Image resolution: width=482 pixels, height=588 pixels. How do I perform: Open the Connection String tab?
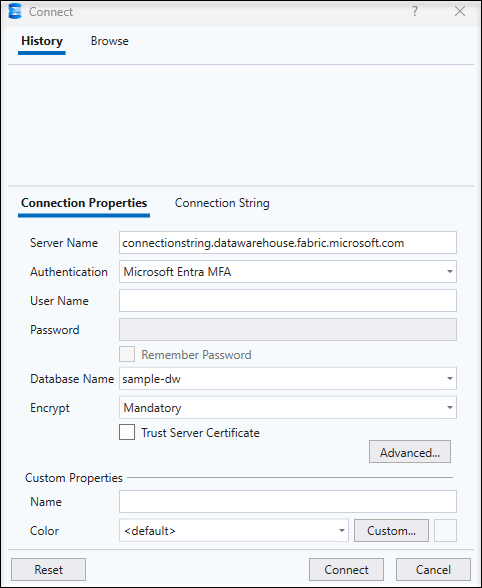222,203
